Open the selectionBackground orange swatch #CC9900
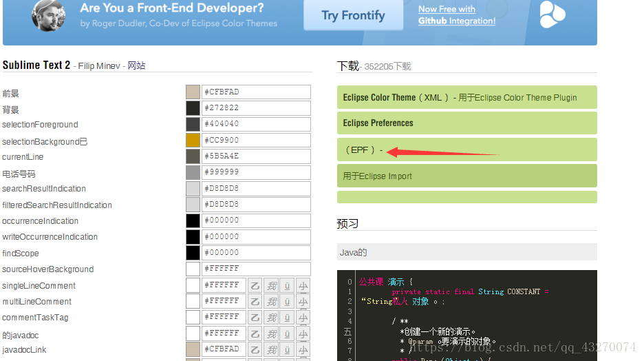Screen dimensions: 644x361 [193, 141]
